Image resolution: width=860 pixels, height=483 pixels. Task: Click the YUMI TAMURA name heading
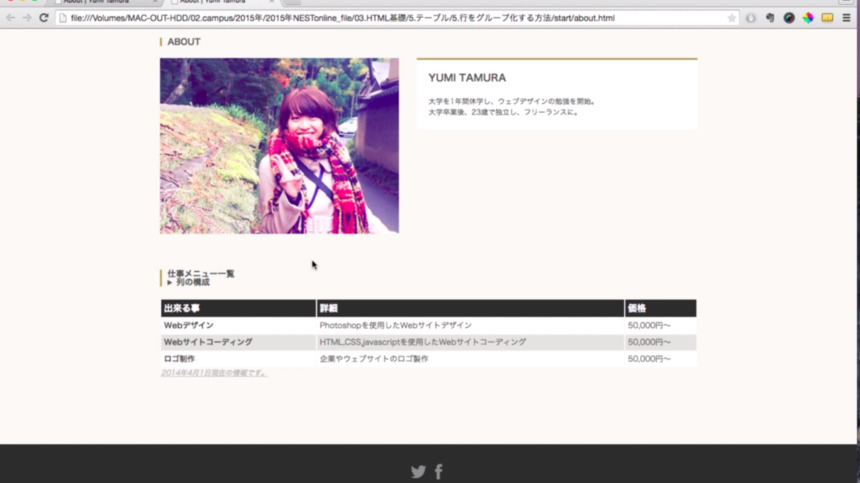(x=467, y=78)
